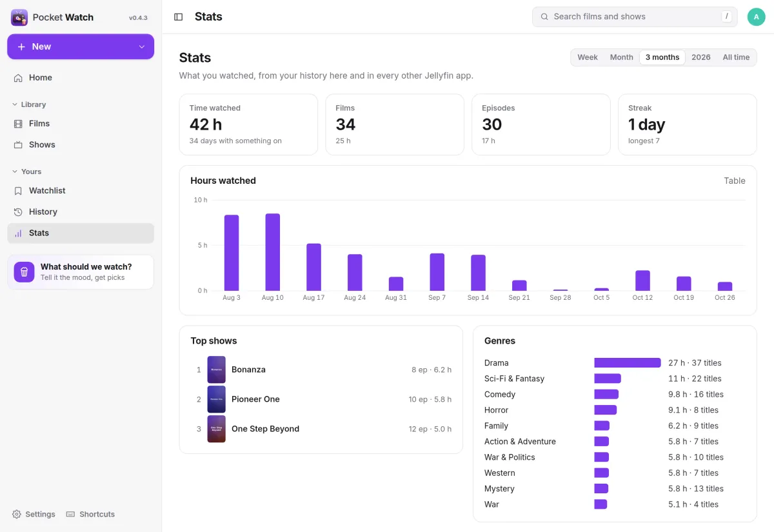Screen dimensions: 774x532
Task: Open the Pioneer One poster thumbnail
Action: pyautogui.click(x=217, y=399)
